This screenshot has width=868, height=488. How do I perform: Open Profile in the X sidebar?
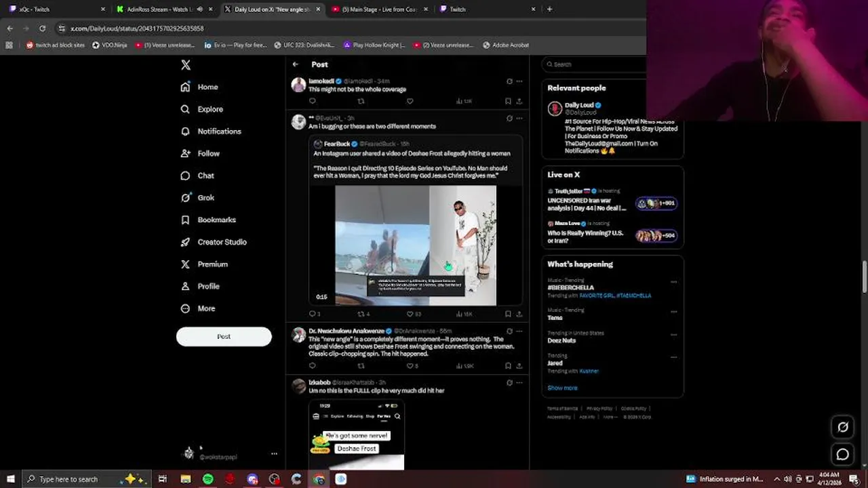pos(200,286)
